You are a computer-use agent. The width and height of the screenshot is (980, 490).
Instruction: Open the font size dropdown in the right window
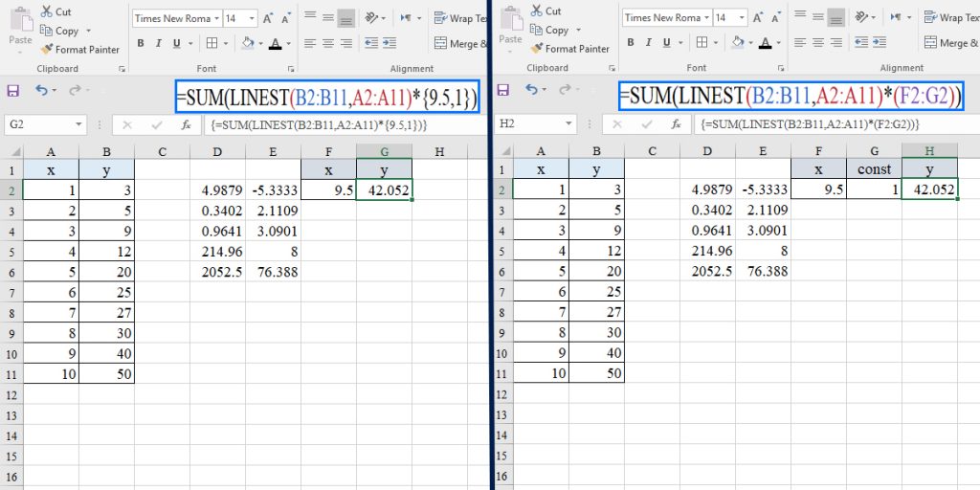[x=742, y=17]
